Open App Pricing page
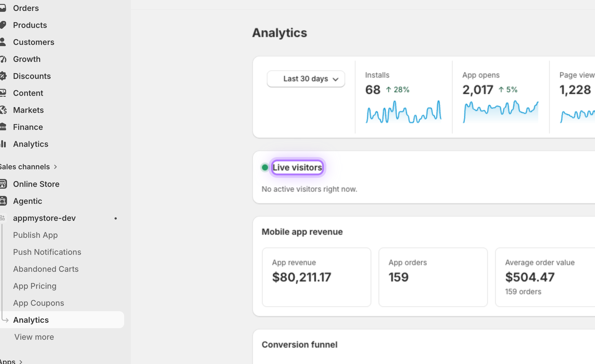The height and width of the screenshot is (364, 595). (x=35, y=286)
